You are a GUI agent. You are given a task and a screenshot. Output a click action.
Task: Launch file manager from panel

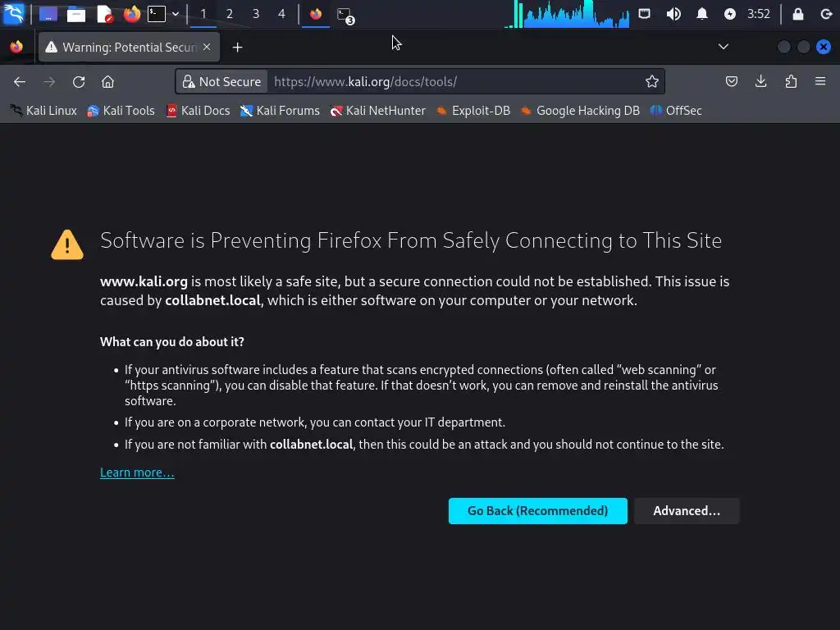coord(76,14)
